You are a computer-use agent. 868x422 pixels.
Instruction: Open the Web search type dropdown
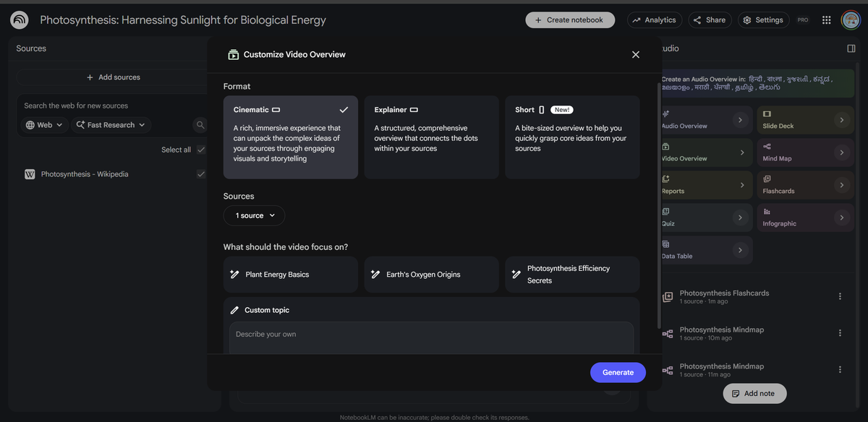click(x=44, y=125)
